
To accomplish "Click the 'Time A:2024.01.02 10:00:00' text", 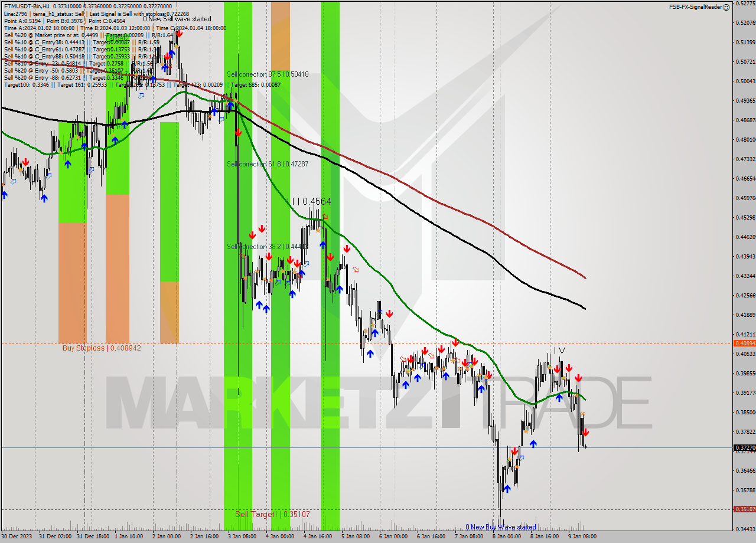I will [40, 28].
